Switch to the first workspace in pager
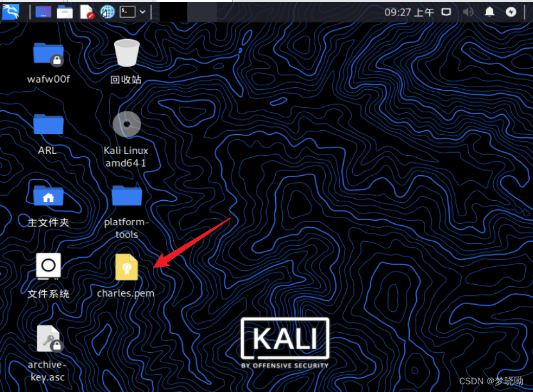This screenshot has height=392, width=533. point(173,12)
